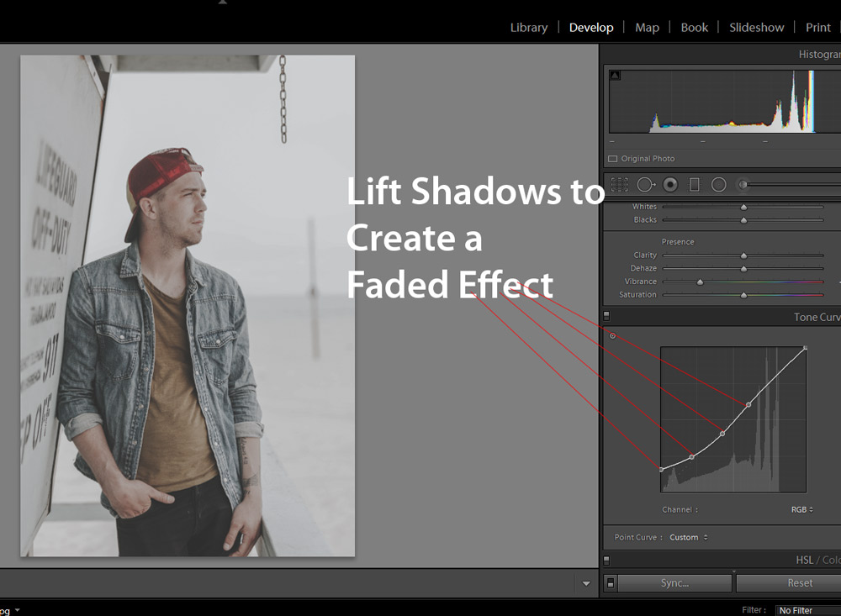Open the Map module
Image resolution: width=841 pixels, height=616 pixels.
647,28
